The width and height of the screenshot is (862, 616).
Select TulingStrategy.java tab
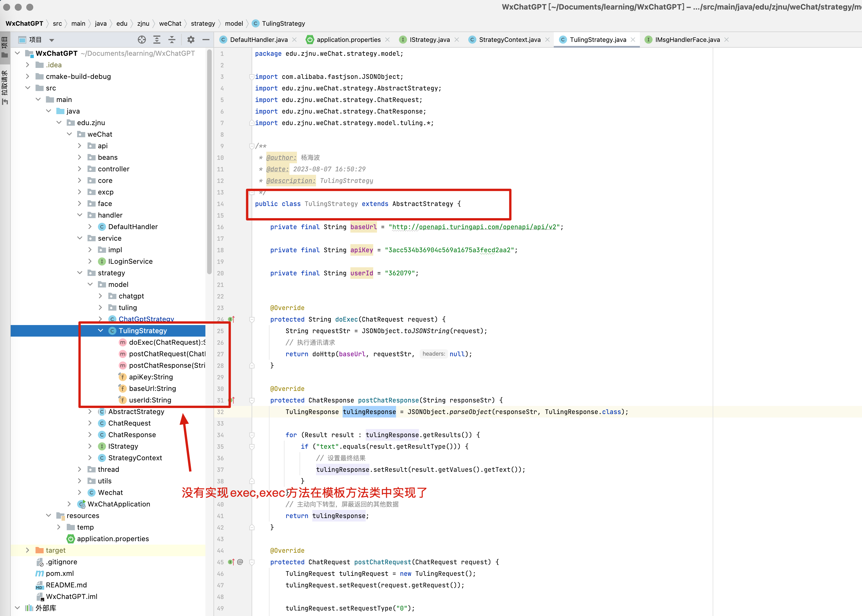595,39
